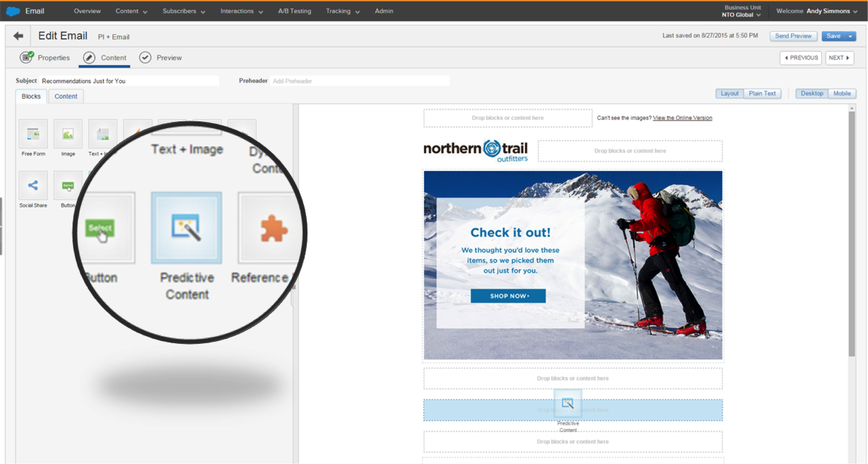The width and height of the screenshot is (868, 464).
Task: Click the Send Preview button
Action: point(793,36)
